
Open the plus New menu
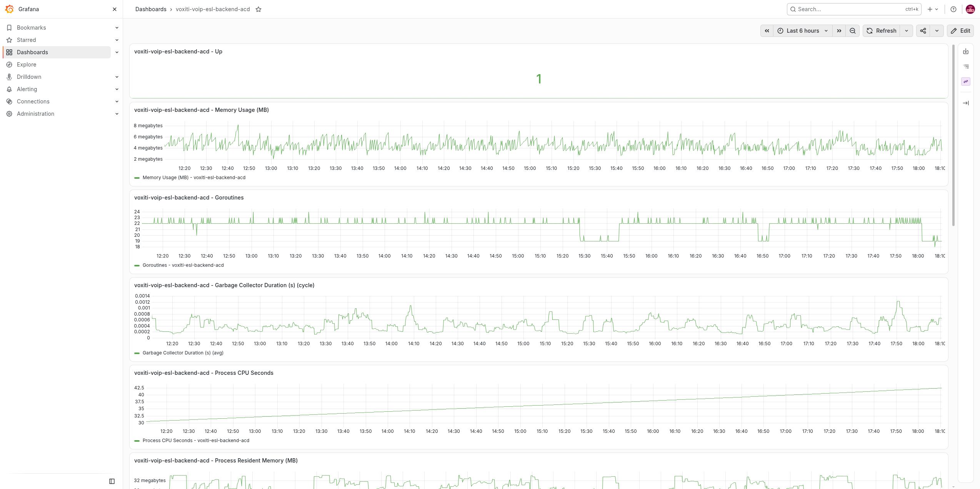[x=933, y=9]
